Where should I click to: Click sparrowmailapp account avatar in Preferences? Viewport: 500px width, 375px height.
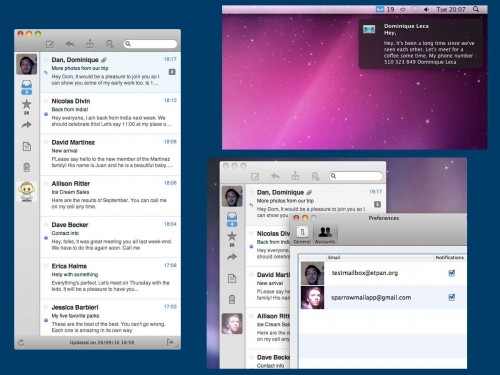(312, 297)
